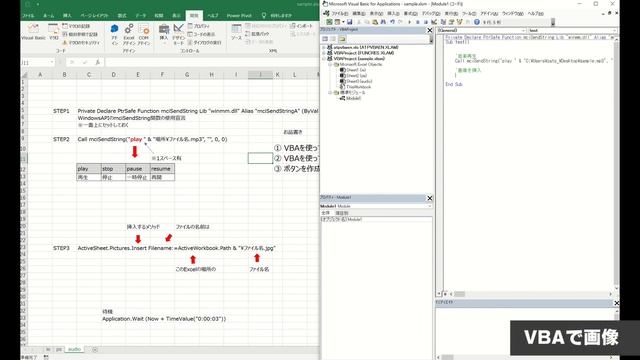Toggle Folders icon in Project panel
Screen dimensions: 640x360
click(x=342, y=39)
